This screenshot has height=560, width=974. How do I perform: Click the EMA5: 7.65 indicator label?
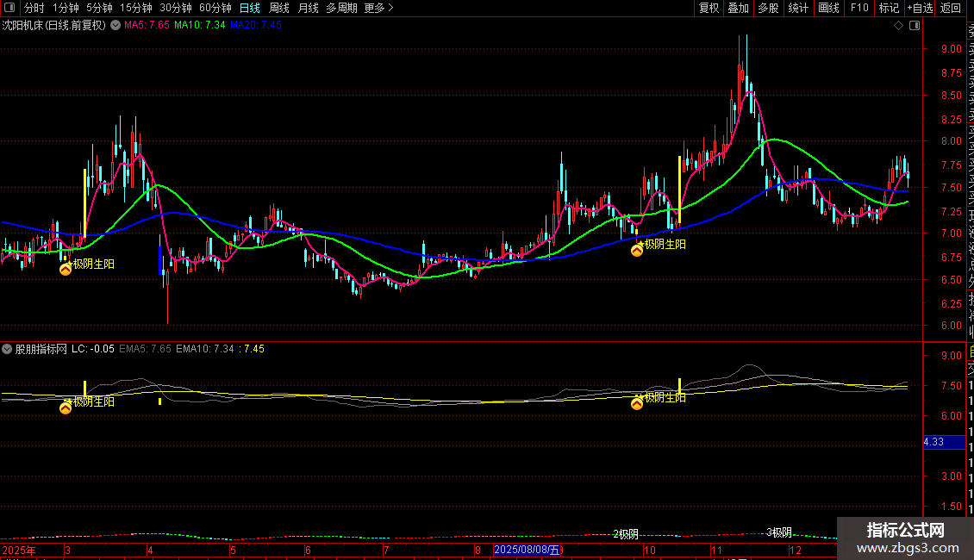[x=145, y=349]
